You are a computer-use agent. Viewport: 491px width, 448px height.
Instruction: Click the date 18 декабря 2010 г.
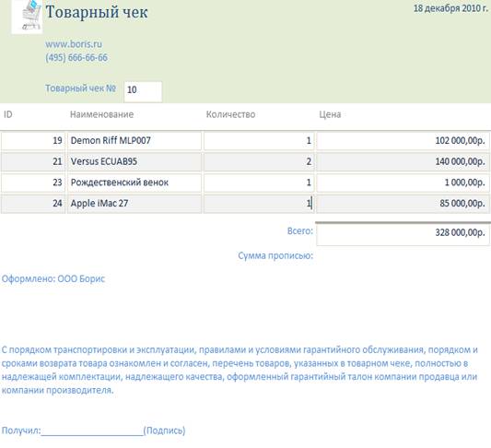click(x=450, y=8)
